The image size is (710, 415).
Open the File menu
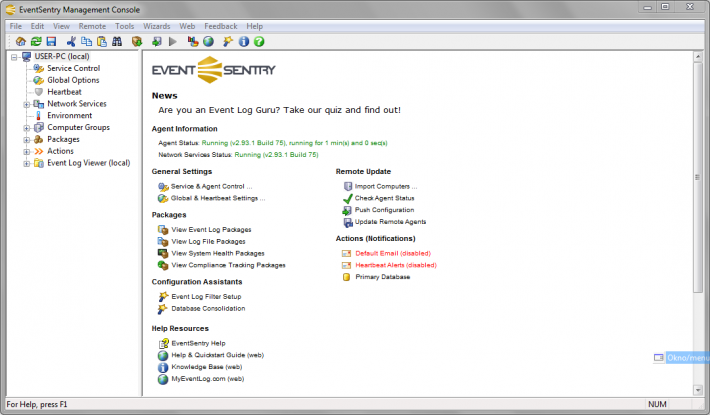click(x=15, y=26)
